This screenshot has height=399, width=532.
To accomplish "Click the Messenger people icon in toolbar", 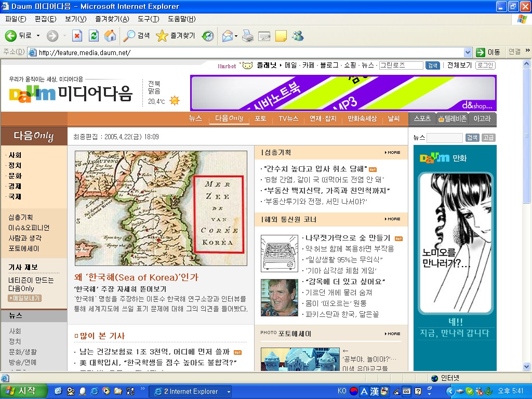I will 298,36.
